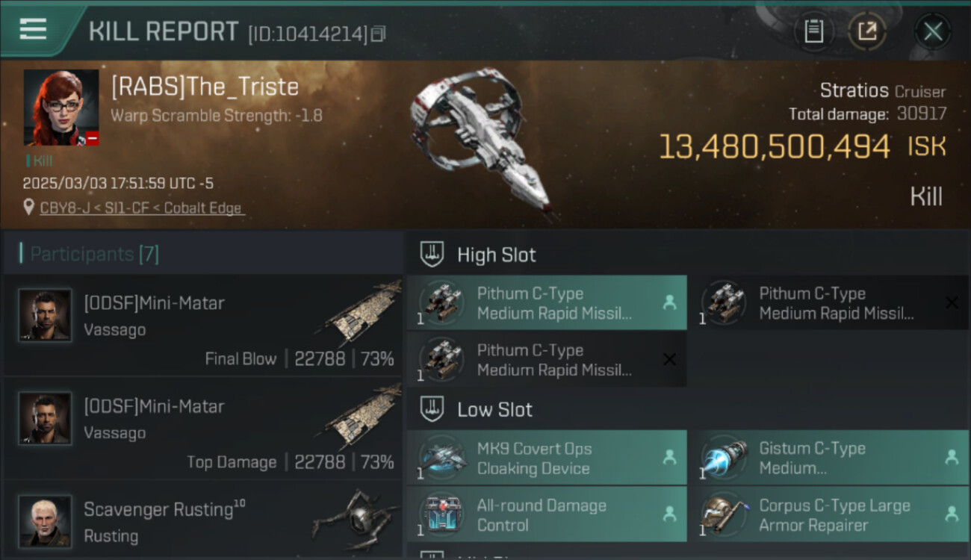Select the highlighted Pithum C-Type missile launcher
Image resolution: width=971 pixels, height=560 pixels.
point(547,303)
